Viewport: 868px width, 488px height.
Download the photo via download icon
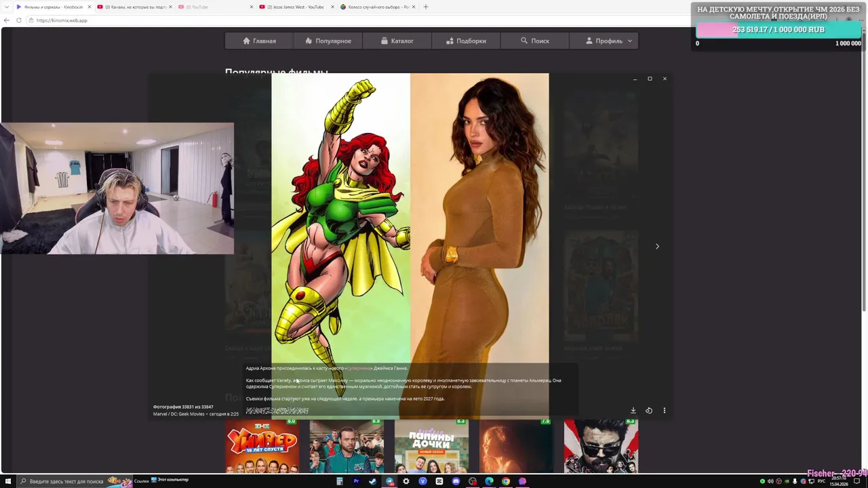(x=633, y=410)
